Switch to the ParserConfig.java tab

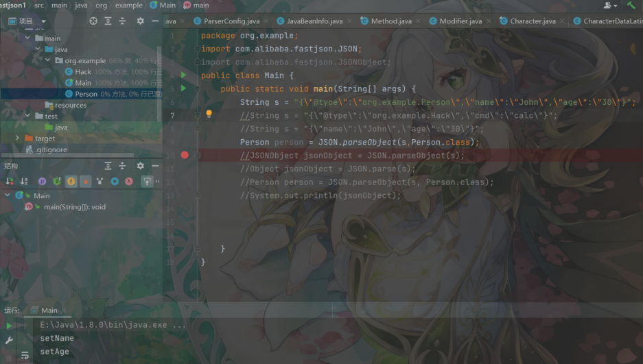point(231,21)
